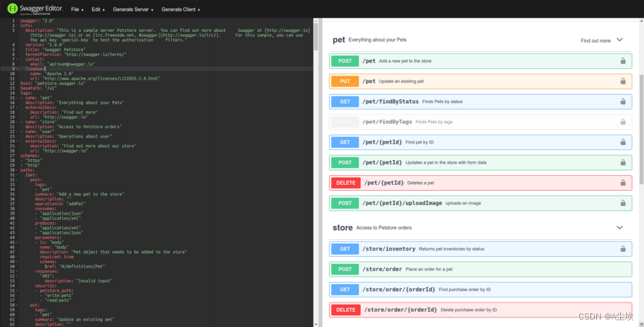This screenshot has height=327, width=644.
Task: Toggle the fold arrow at line 2 info
Action: point(17,25)
